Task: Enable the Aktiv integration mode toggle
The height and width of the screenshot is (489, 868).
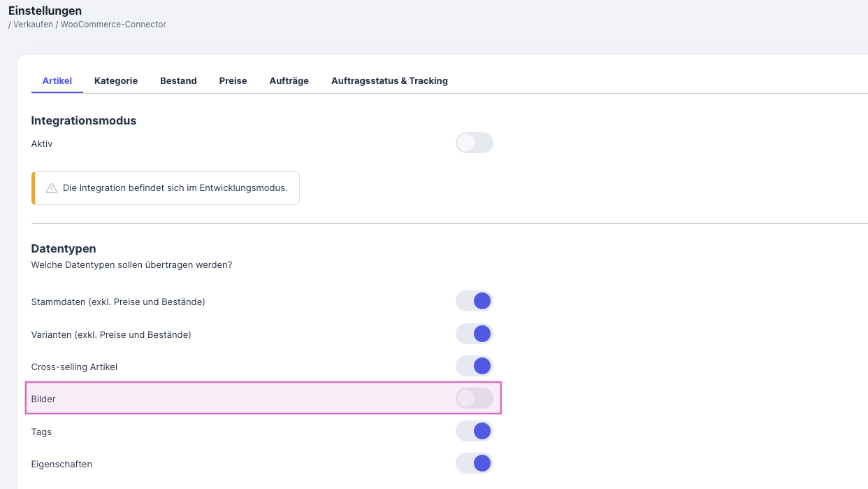Action: click(x=474, y=143)
